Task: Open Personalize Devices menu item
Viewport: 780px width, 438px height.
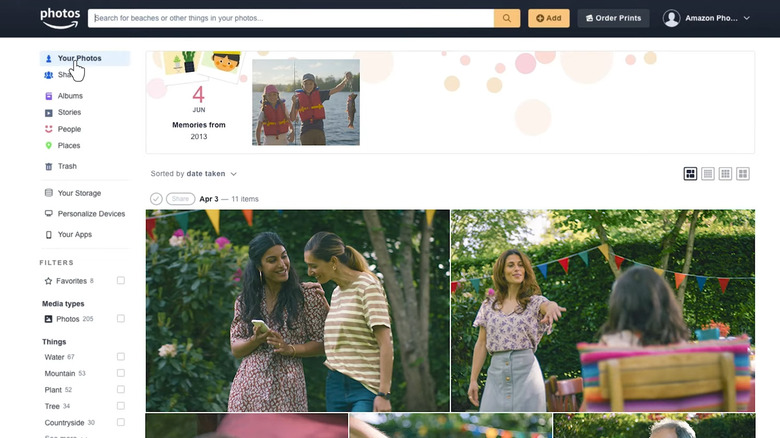Action: click(x=90, y=214)
